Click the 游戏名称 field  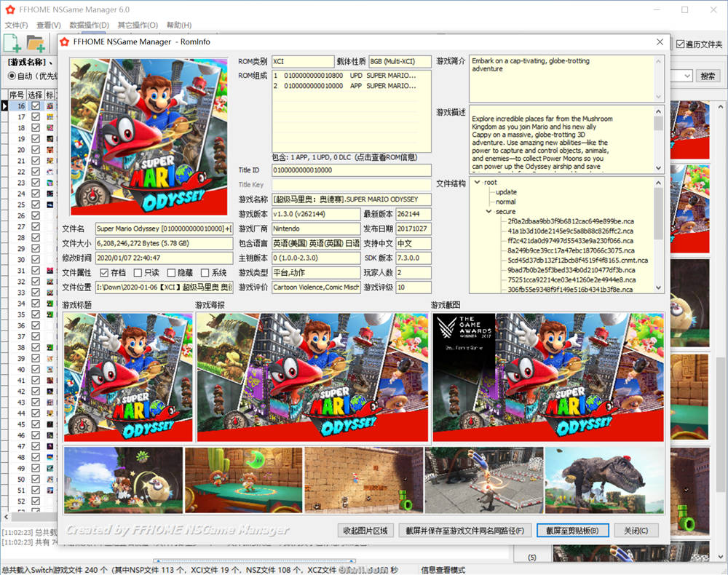click(352, 199)
